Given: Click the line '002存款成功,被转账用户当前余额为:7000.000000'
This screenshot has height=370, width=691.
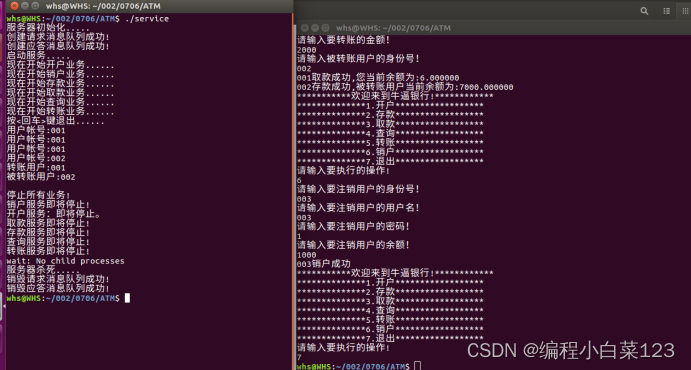Looking at the screenshot, I should pyautogui.click(x=405, y=87).
